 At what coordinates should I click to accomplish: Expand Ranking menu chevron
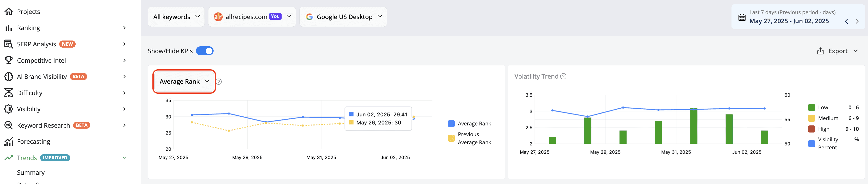coord(124,28)
